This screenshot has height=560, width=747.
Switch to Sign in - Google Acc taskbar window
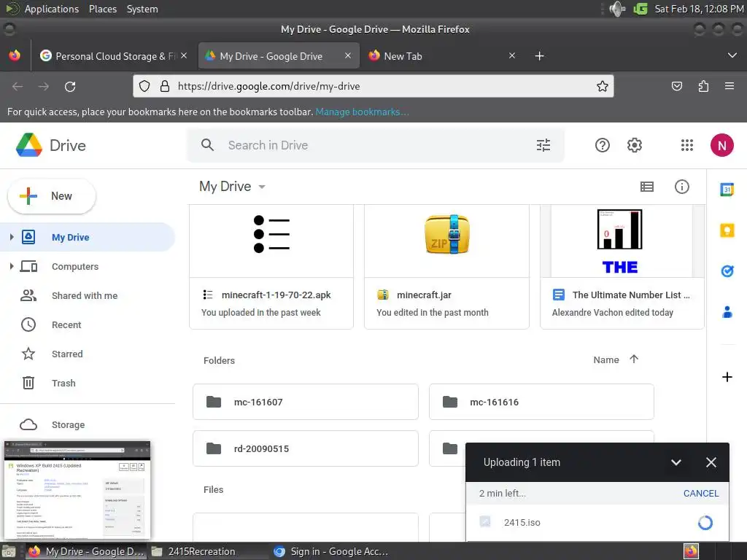pos(330,551)
